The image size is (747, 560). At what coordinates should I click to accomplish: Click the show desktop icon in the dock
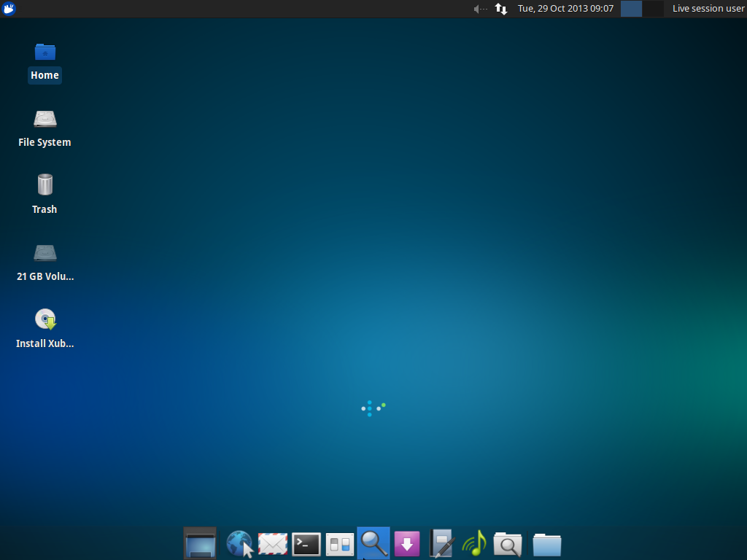click(200, 543)
